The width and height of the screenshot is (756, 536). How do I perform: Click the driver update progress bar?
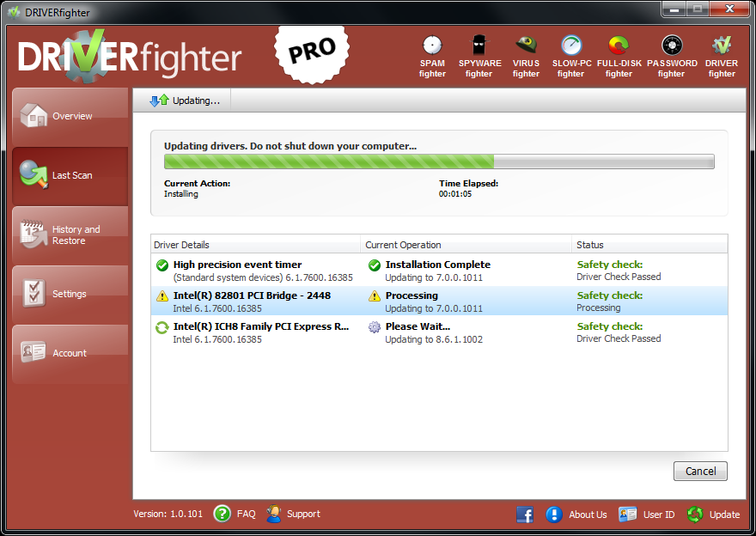[438, 161]
